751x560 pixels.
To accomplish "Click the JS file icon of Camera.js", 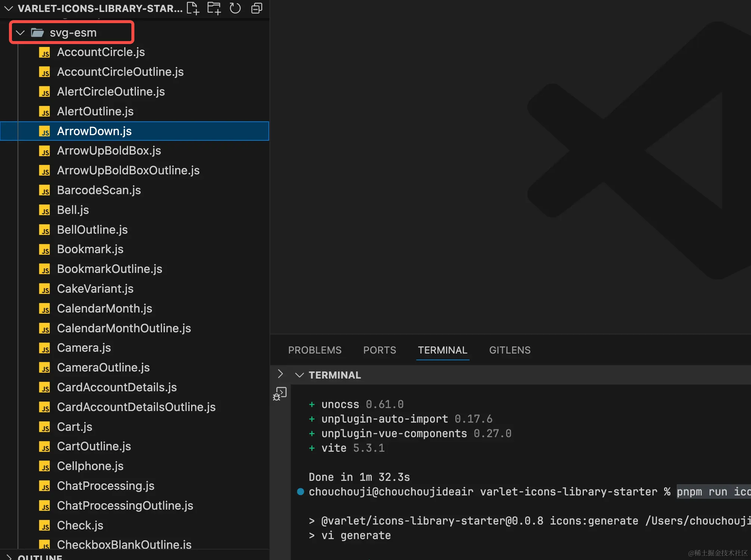I will [45, 348].
